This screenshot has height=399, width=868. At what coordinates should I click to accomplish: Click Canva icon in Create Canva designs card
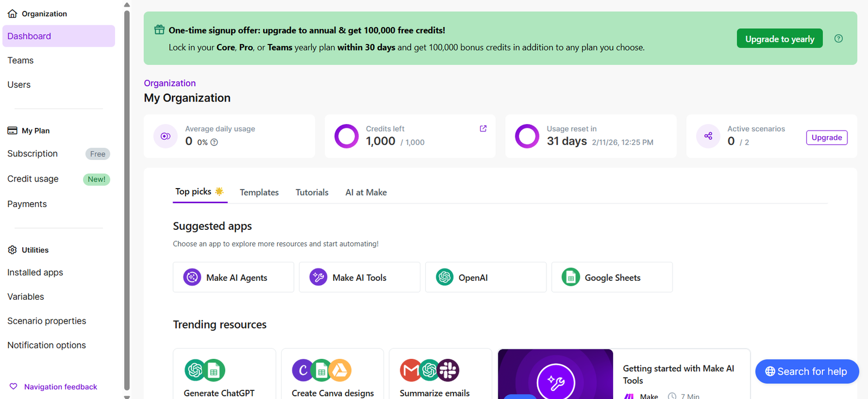pyautogui.click(x=303, y=370)
